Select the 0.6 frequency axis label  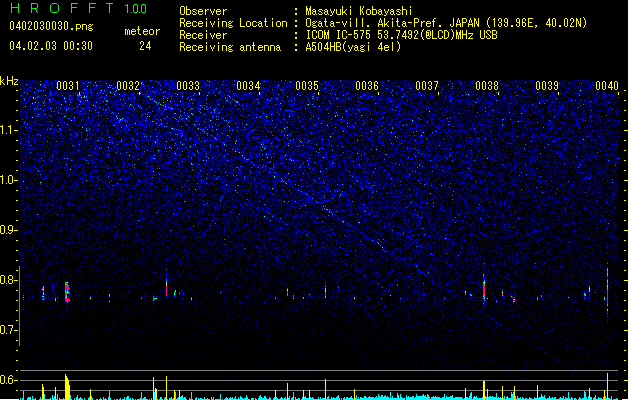pyautogui.click(x=9, y=380)
